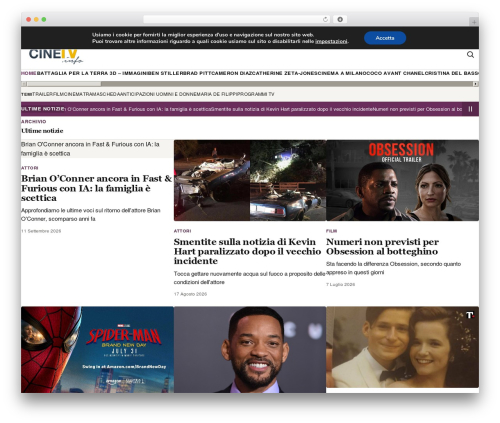Select the Cameron Diaz menu item
Viewport: 500px width, 423px height.
pyautogui.click(x=231, y=73)
